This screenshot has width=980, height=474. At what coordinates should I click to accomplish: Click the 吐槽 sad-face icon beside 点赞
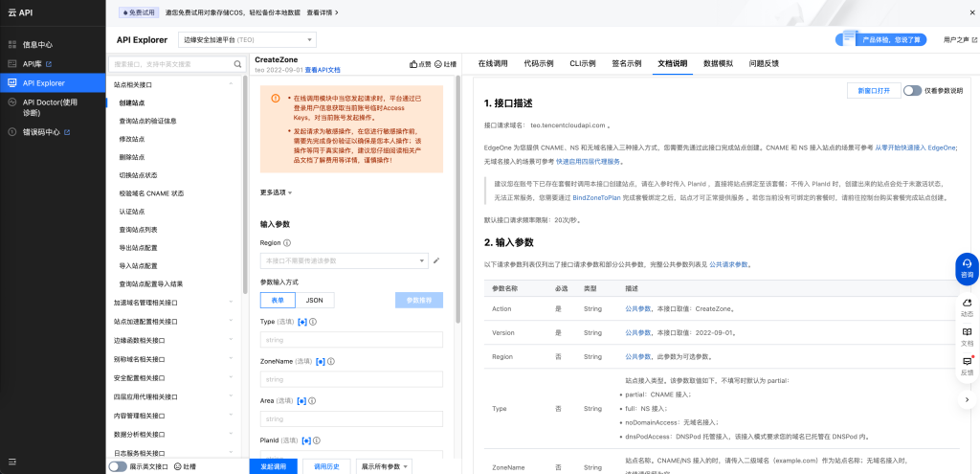point(438,64)
